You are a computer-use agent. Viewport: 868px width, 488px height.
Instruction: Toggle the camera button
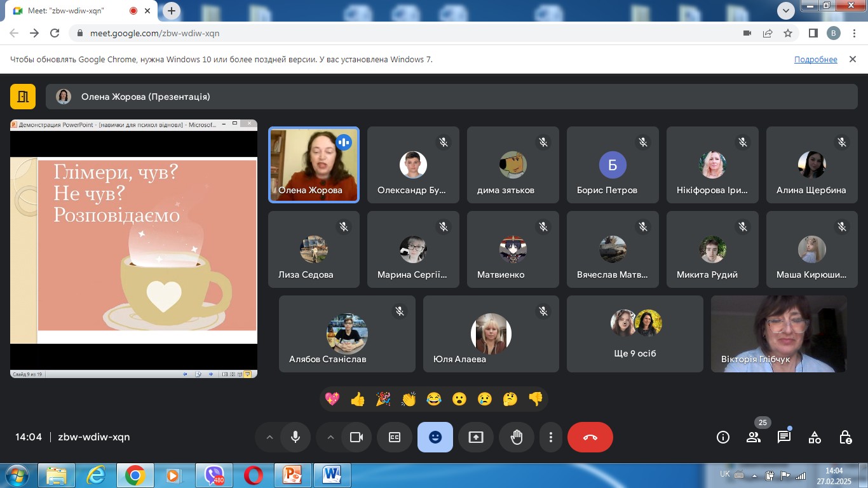pos(356,437)
